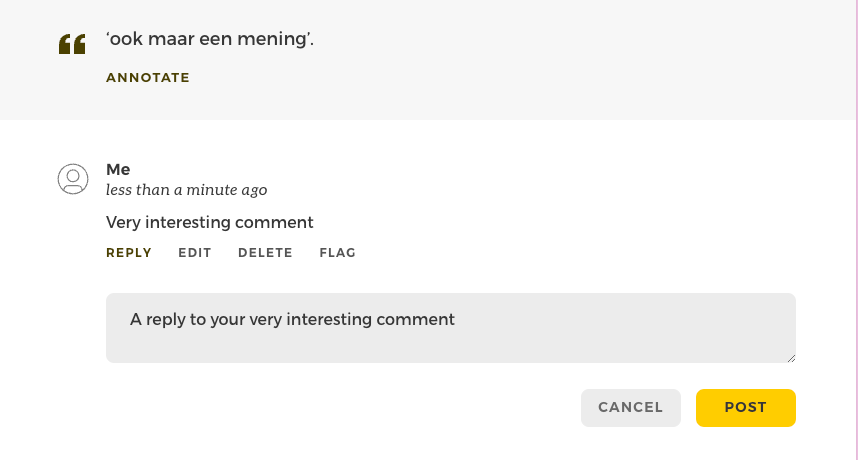Flag the comment by Me
858x460 pixels.
click(x=338, y=253)
